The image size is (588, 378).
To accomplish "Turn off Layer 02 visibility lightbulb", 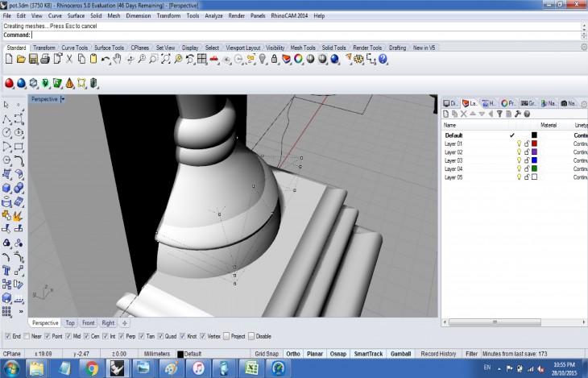I will [519, 152].
